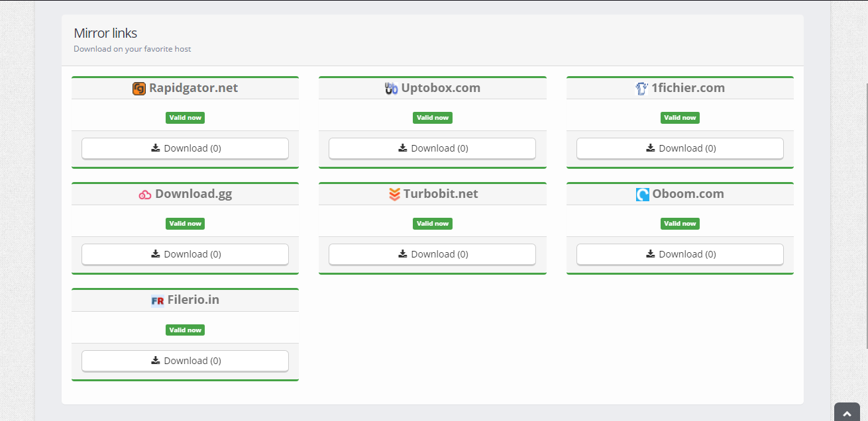The image size is (868, 421).
Task: Click the Mirror links heading
Action: 105,33
